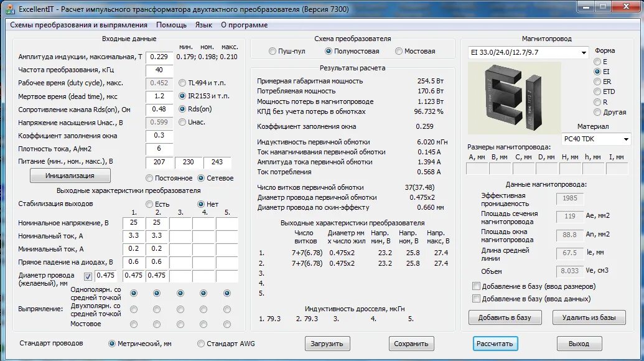This screenshot has width=644, height=361.
Task: Click the ExcellentIT app icon in title bar
Action: click(11, 9)
